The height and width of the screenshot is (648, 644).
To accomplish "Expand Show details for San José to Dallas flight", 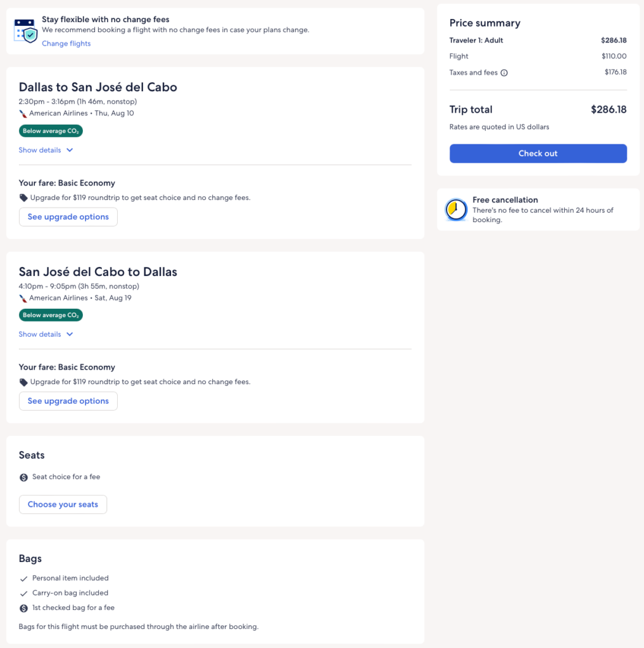I will pyautogui.click(x=41, y=335).
